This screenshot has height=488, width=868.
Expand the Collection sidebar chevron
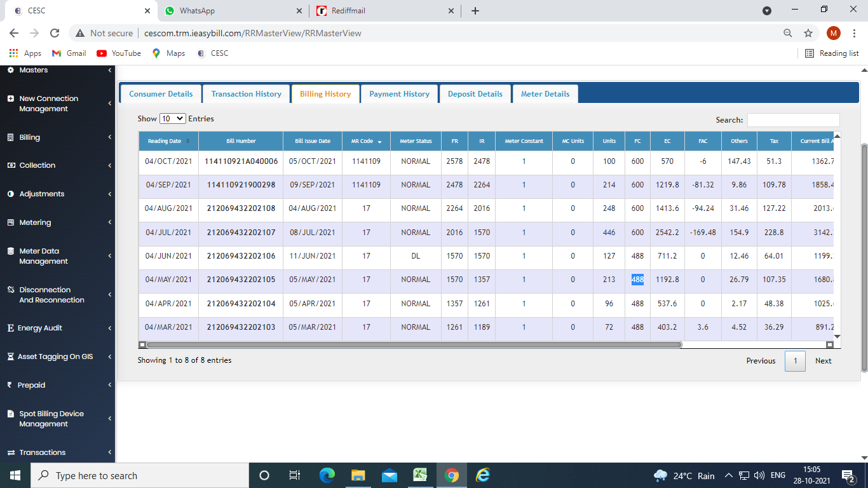click(109, 165)
